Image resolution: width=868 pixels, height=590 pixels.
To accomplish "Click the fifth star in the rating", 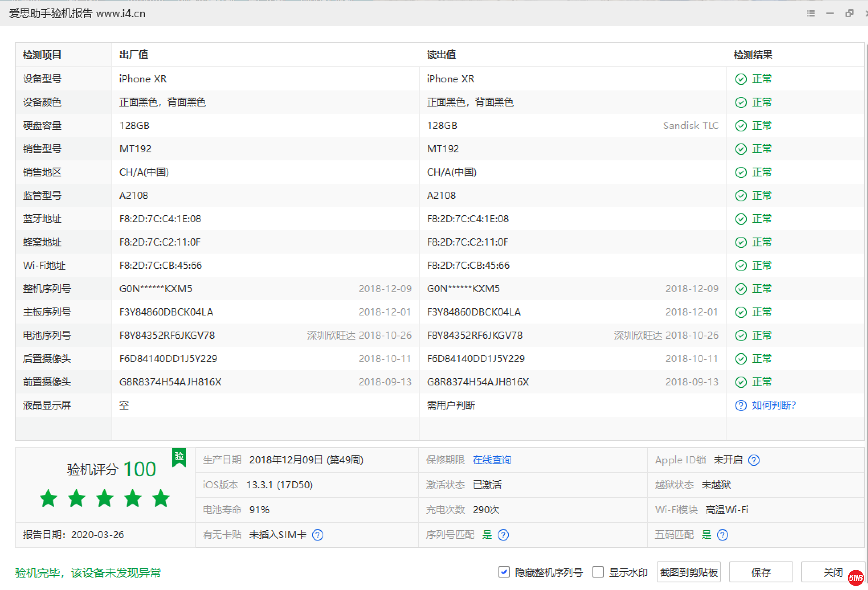I will point(161,498).
